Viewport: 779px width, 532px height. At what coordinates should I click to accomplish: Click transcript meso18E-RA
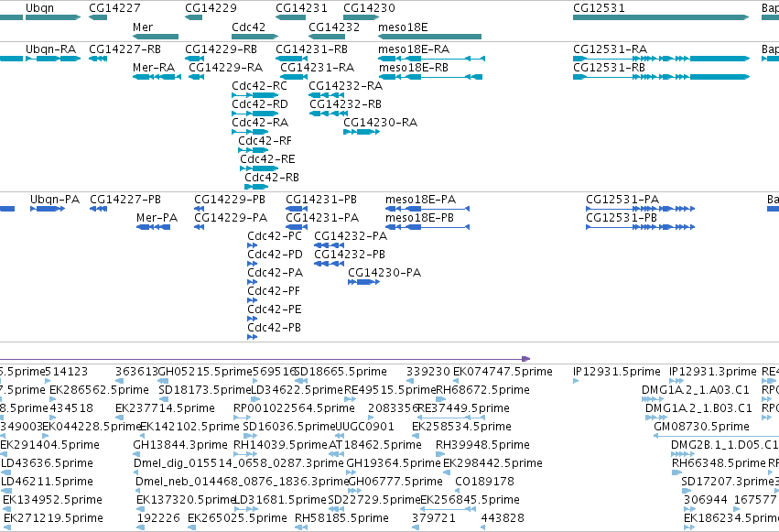[x=414, y=49]
